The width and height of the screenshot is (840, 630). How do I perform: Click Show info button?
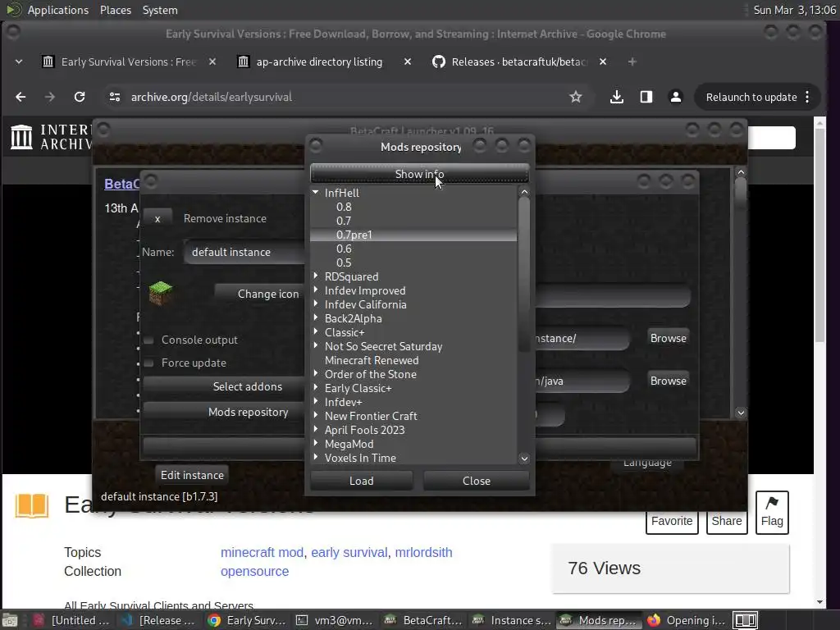pyautogui.click(x=419, y=174)
